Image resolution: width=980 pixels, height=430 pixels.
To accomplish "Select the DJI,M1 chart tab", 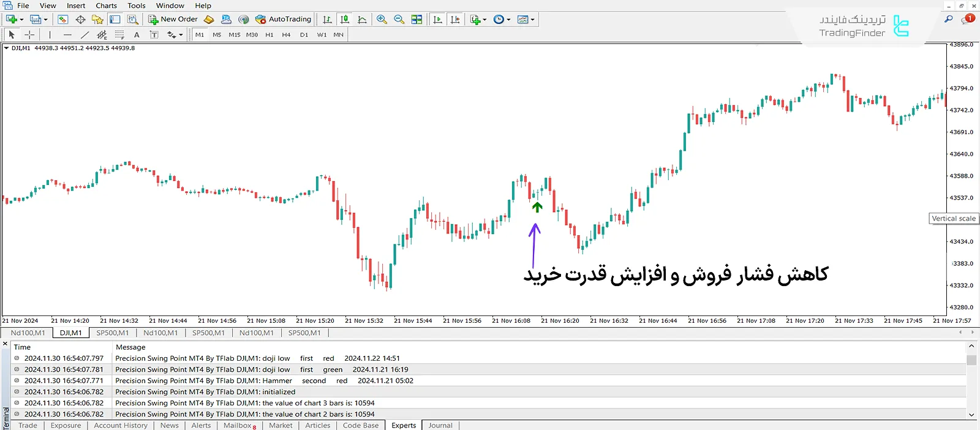I will point(71,333).
